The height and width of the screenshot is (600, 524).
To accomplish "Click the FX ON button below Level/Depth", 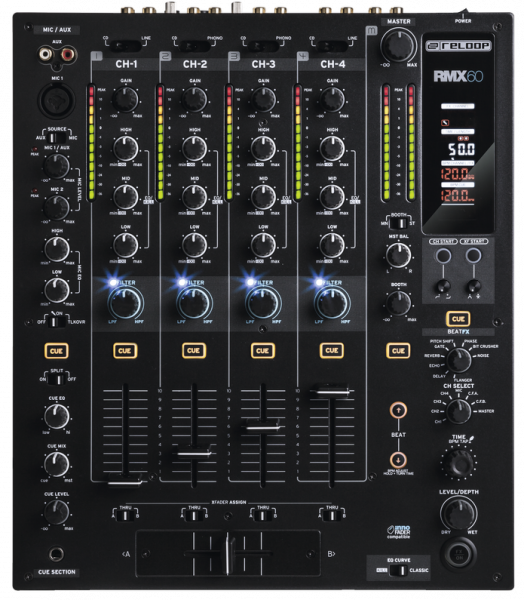I will coord(459,555).
